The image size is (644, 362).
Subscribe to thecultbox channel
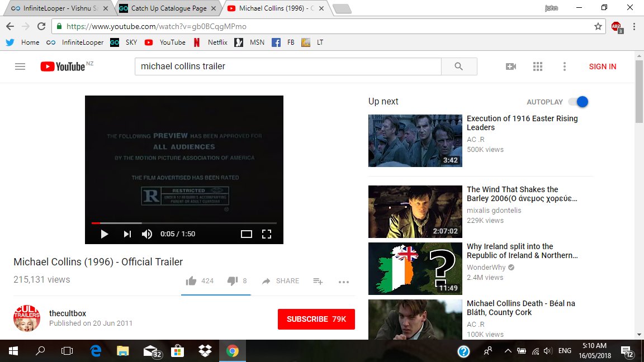(x=316, y=319)
